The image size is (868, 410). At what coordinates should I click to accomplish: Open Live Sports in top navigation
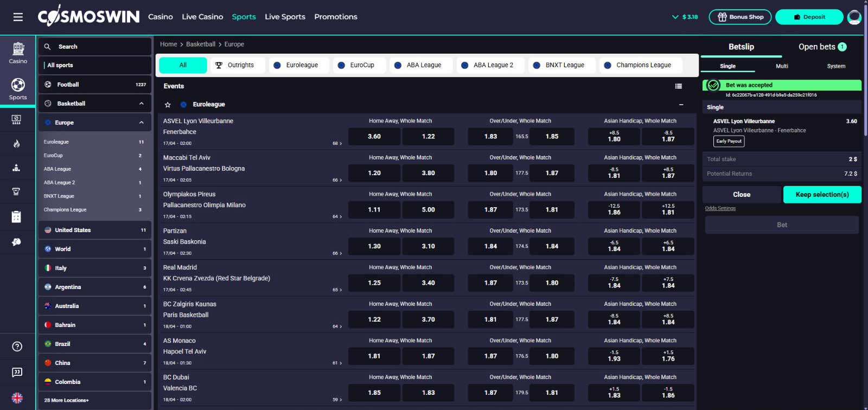point(285,17)
